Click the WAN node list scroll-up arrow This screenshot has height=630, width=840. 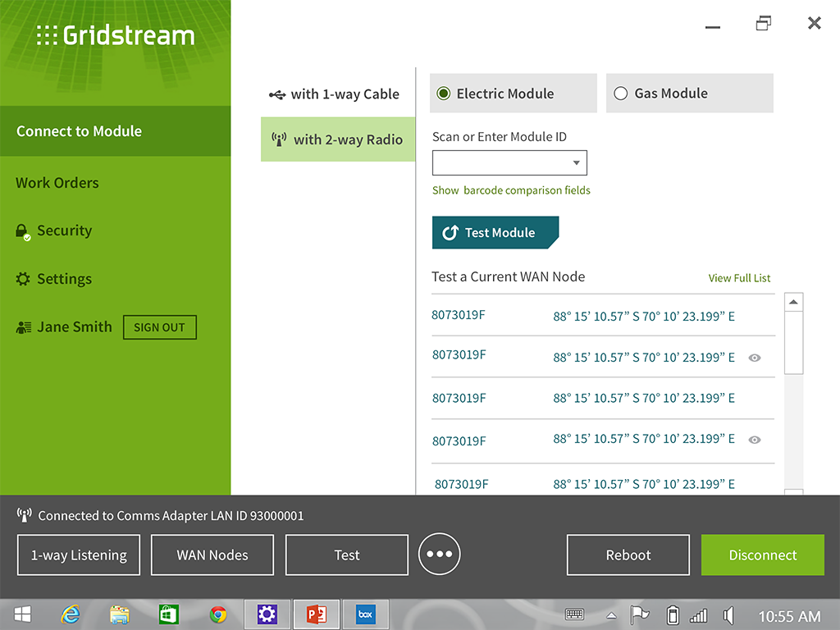[x=793, y=302]
